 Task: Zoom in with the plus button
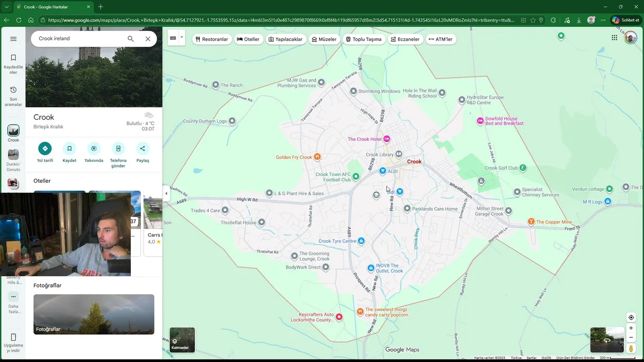(x=631, y=328)
